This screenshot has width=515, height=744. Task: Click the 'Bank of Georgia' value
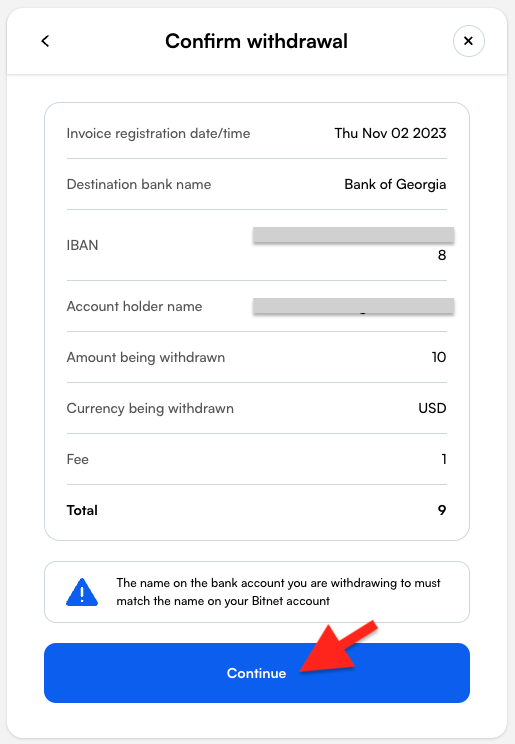[395, 184]
